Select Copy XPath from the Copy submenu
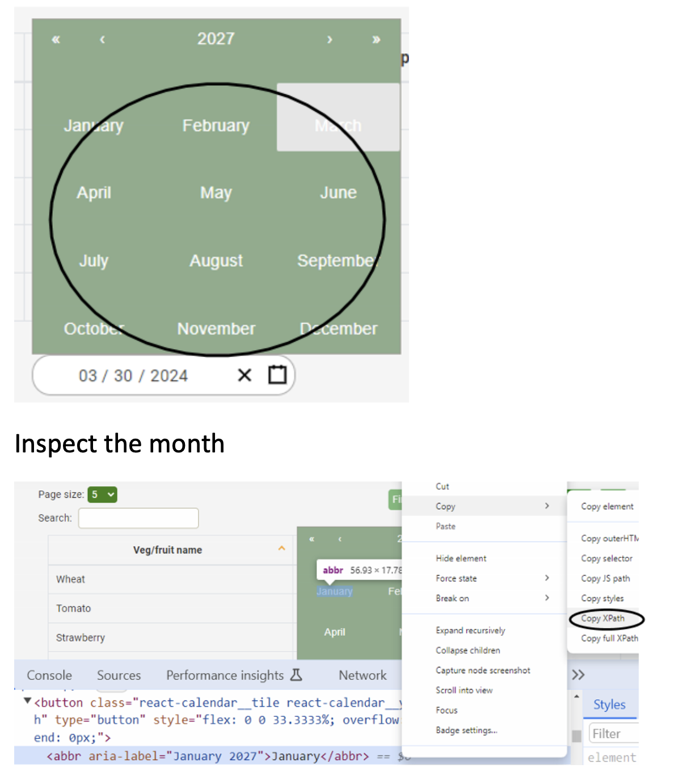The height and width of the screenshot is (781, 700). 603,618
